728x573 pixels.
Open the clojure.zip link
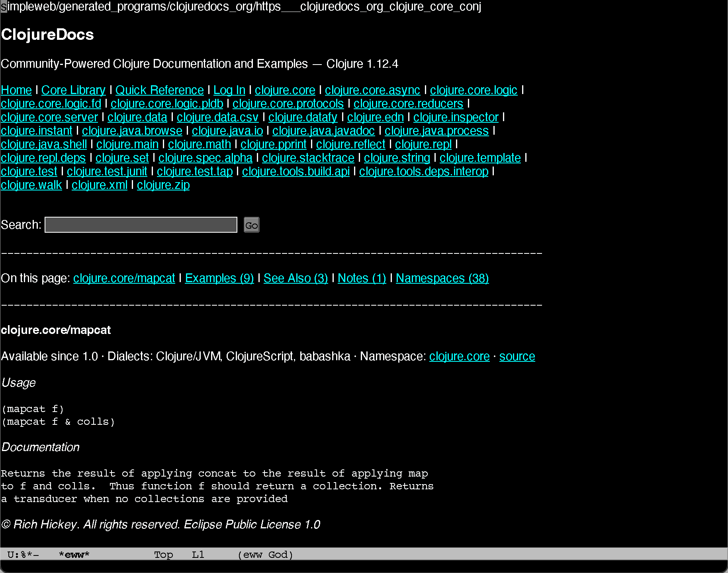click(x=163, y=185)
